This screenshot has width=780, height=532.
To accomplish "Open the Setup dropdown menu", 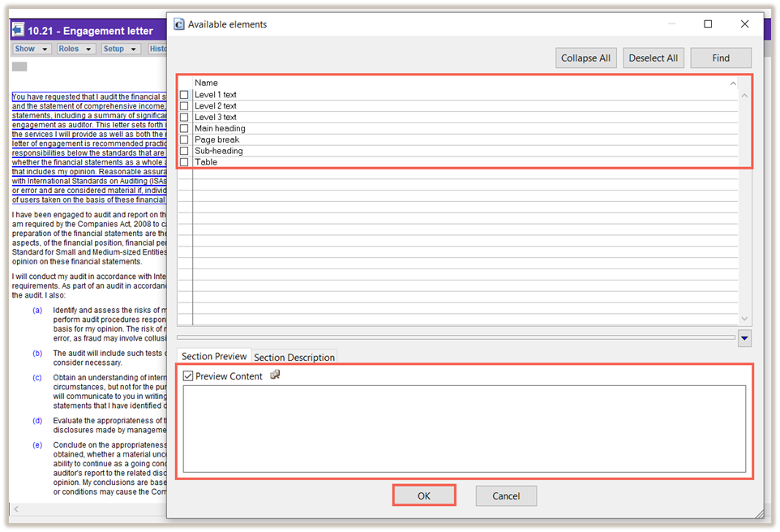I will coord(121,49).
